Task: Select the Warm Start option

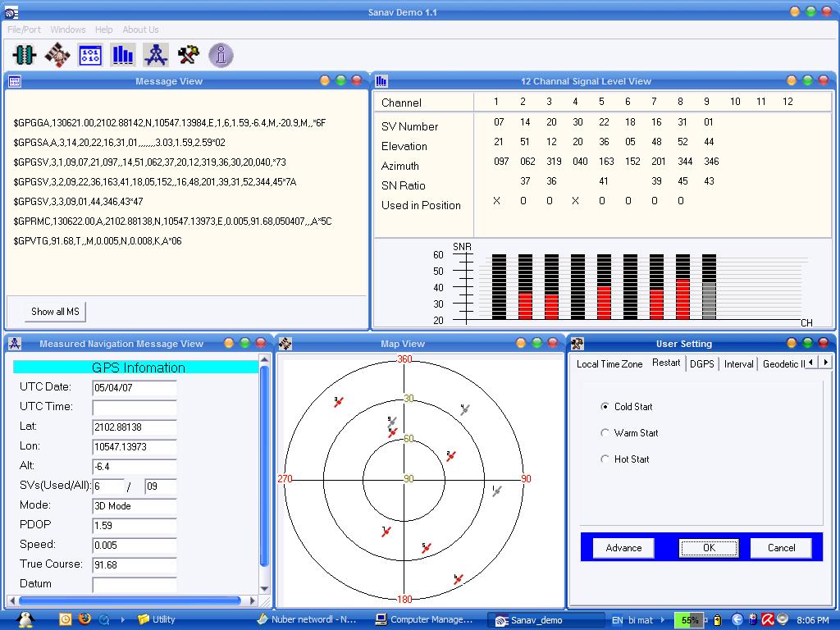Action: tap(605, 433)
